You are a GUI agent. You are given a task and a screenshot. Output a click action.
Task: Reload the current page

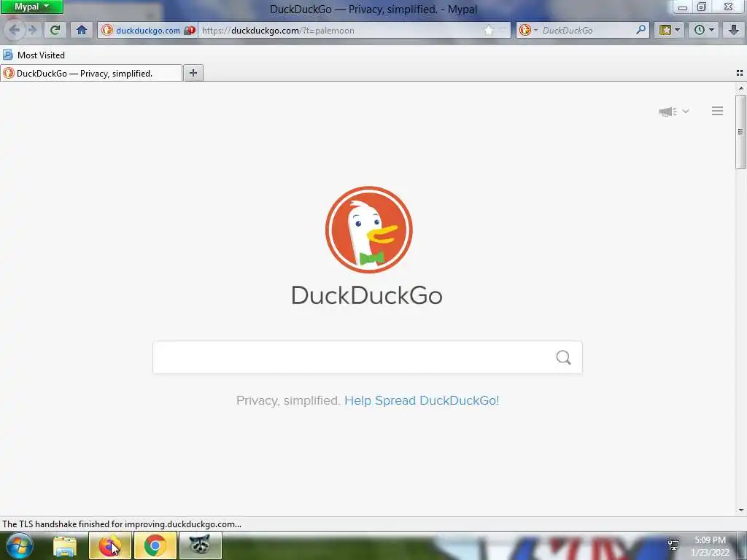(x=55, y=30)
